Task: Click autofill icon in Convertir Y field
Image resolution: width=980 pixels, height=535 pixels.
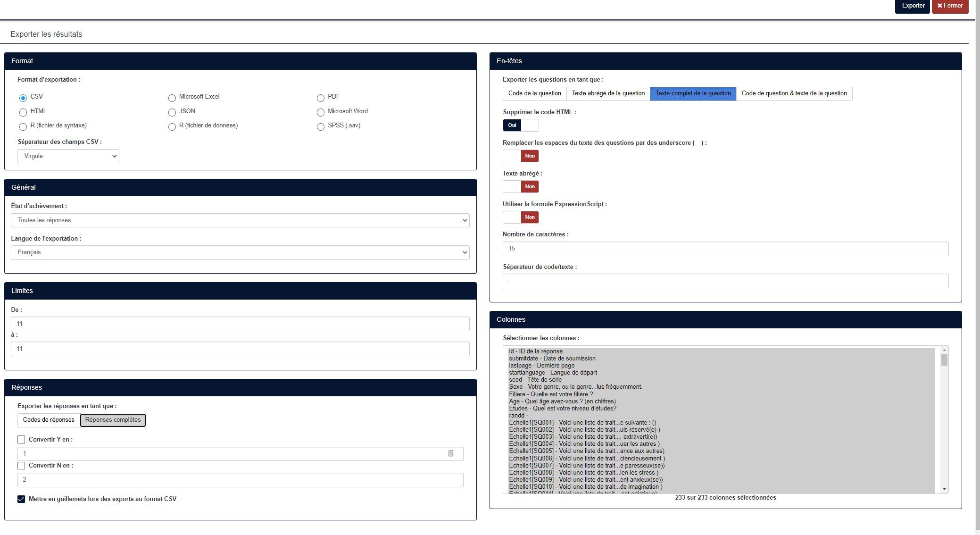Action: 451,453
